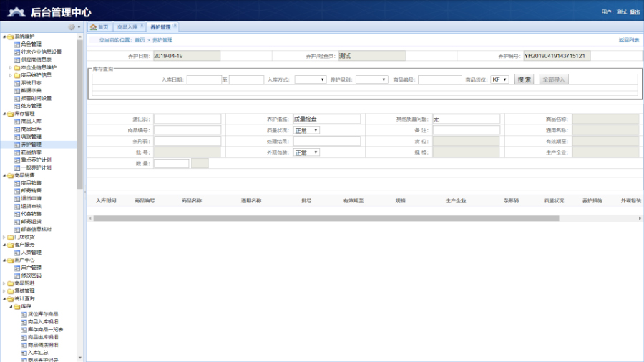Click the page icon beside 邮寄退货
This screenshot has width=644, height=362.
[x=17, y=222]
